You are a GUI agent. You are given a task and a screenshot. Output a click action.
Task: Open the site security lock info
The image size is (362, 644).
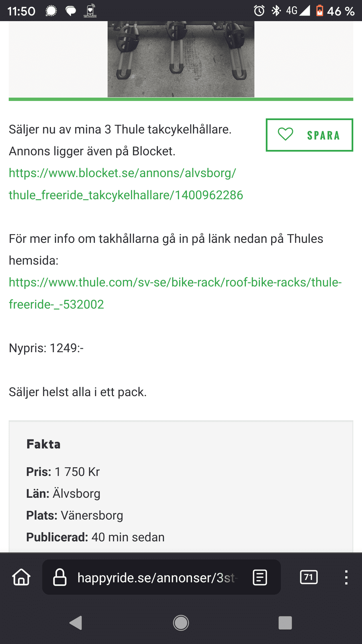60,577
